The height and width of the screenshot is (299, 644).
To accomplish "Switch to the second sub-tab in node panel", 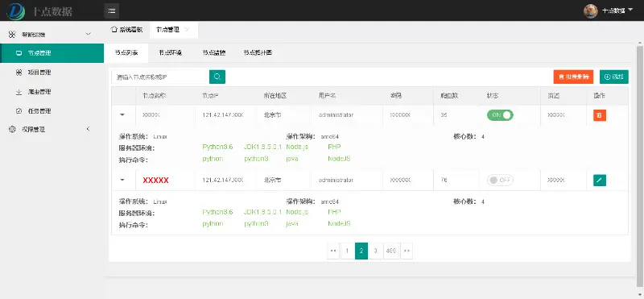I will click(171, 53).
